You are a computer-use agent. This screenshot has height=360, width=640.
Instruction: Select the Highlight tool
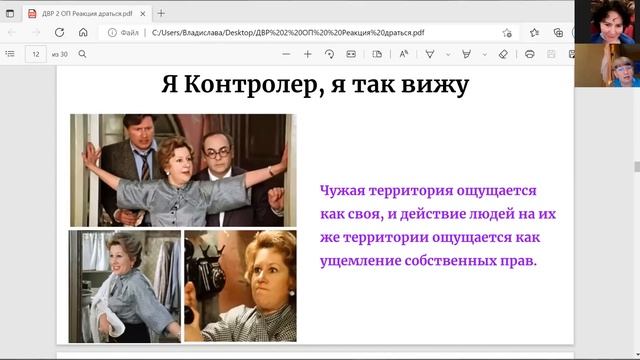466,54
